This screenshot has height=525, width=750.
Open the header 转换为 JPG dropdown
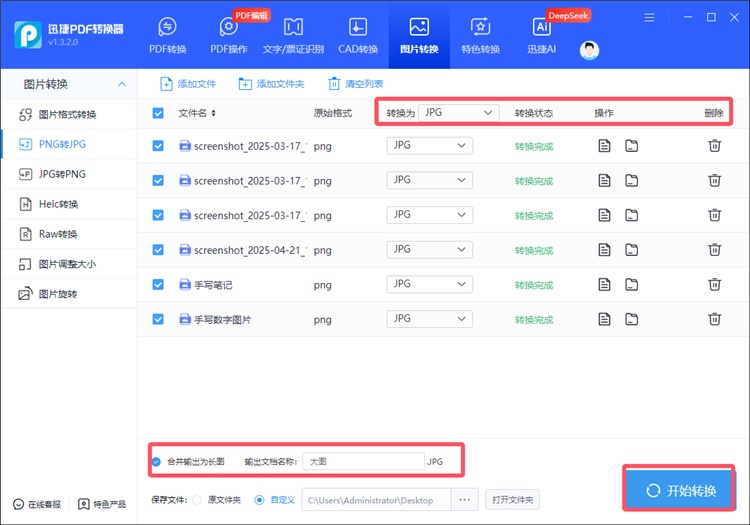pyautogui.click(x=459, y=113)
